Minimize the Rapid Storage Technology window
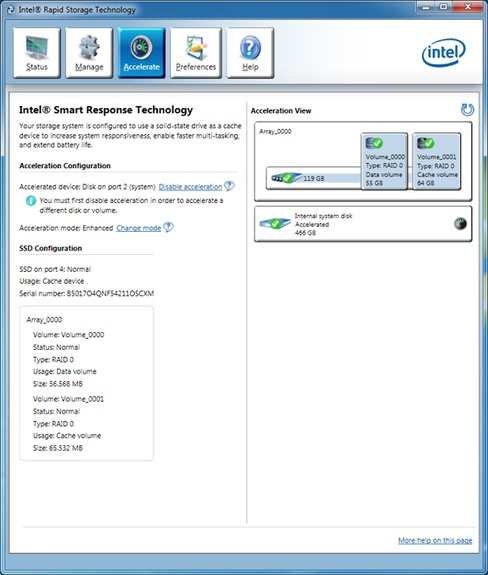Viewport: 488px width, 575px height. pyautogui.click(x=426, y=7)
